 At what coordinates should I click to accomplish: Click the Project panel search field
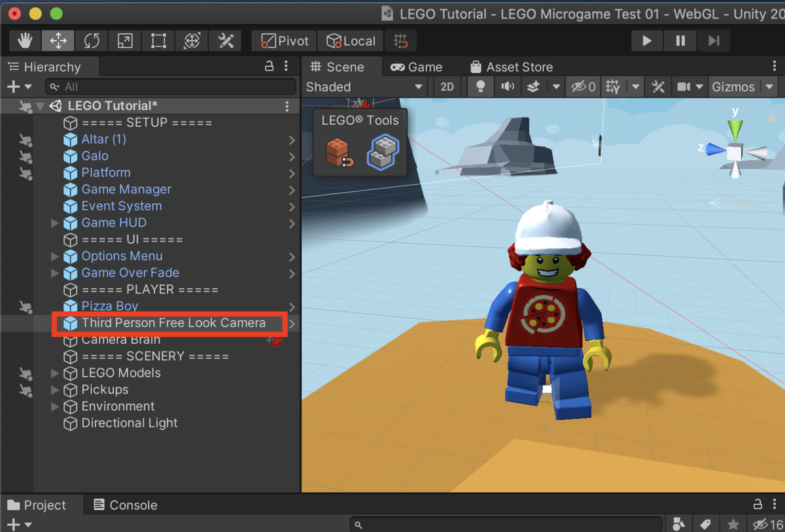(506, 524)
